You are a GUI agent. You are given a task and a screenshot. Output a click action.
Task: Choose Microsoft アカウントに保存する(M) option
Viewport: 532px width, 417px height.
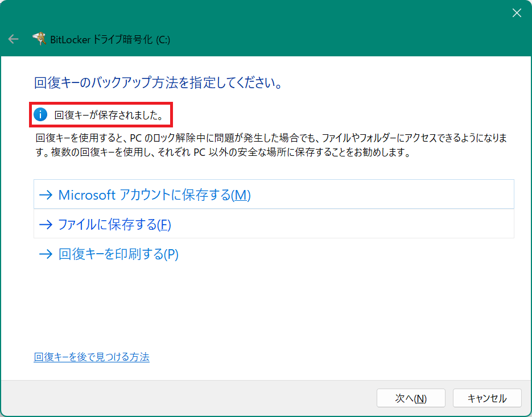(154, 195)
